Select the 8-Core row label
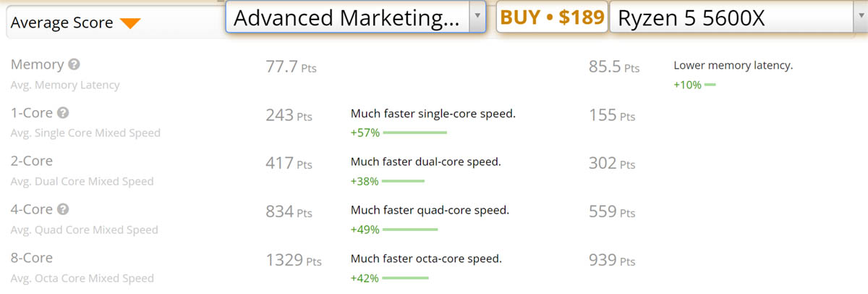 click(32, 258)
